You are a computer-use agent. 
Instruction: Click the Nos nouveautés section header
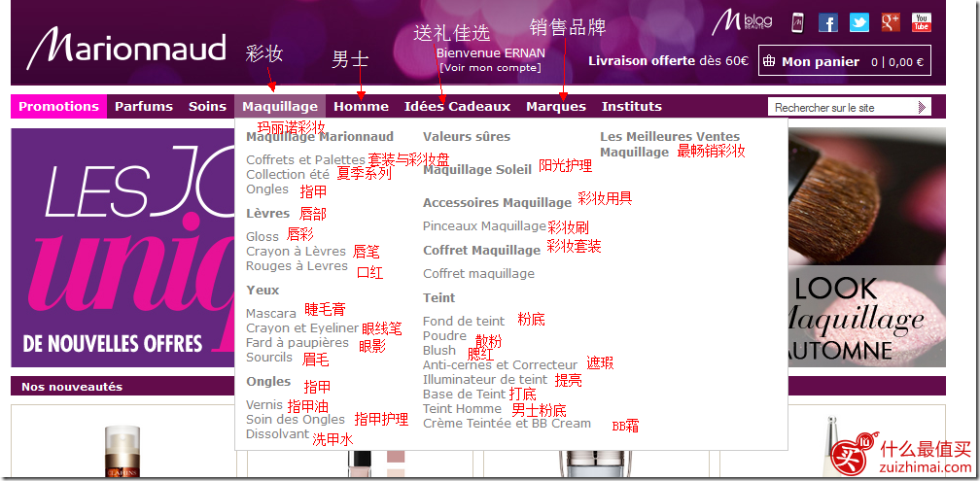coord(72,387)
